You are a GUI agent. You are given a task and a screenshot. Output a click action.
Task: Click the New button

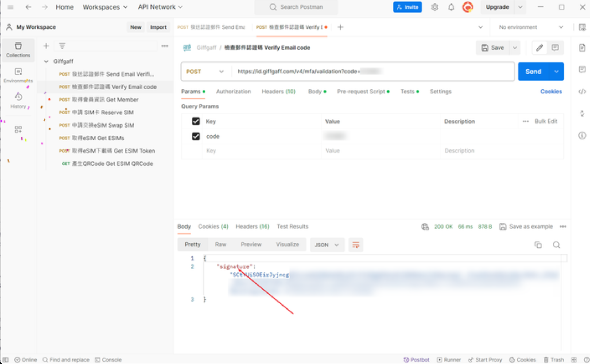136,27
